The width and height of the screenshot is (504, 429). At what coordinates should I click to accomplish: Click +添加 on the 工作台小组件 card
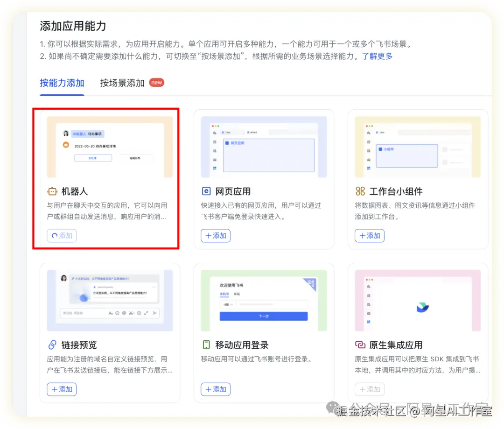point(369,236)
